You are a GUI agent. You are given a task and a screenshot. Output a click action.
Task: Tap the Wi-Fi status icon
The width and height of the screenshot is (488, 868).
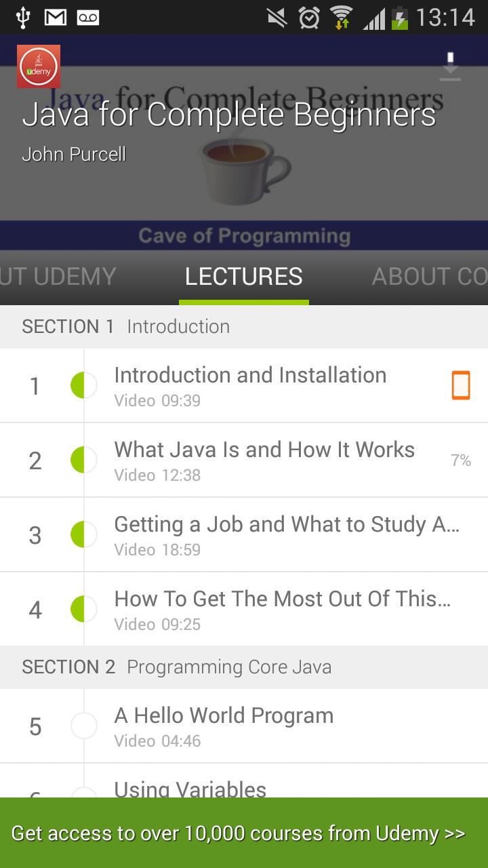(x=342, y=18)
